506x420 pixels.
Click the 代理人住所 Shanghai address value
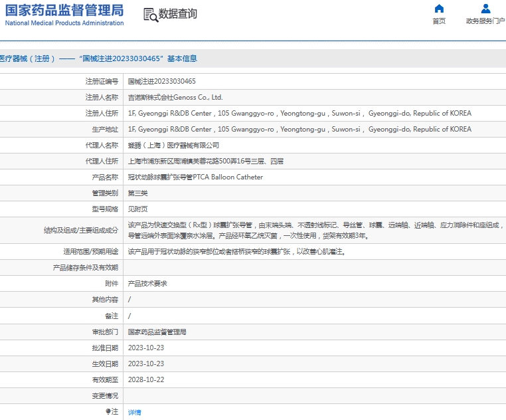[206, 161]
